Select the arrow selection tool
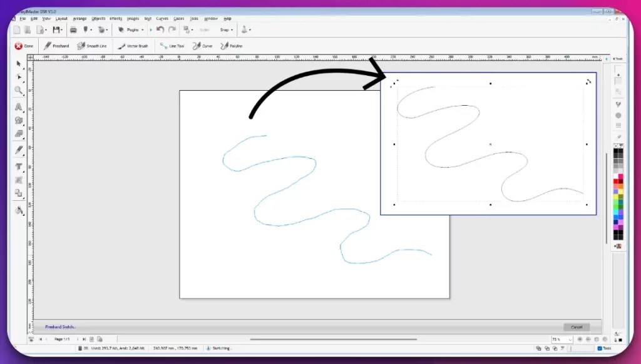This screenshot has height=364, width=641. coord(19,64)
